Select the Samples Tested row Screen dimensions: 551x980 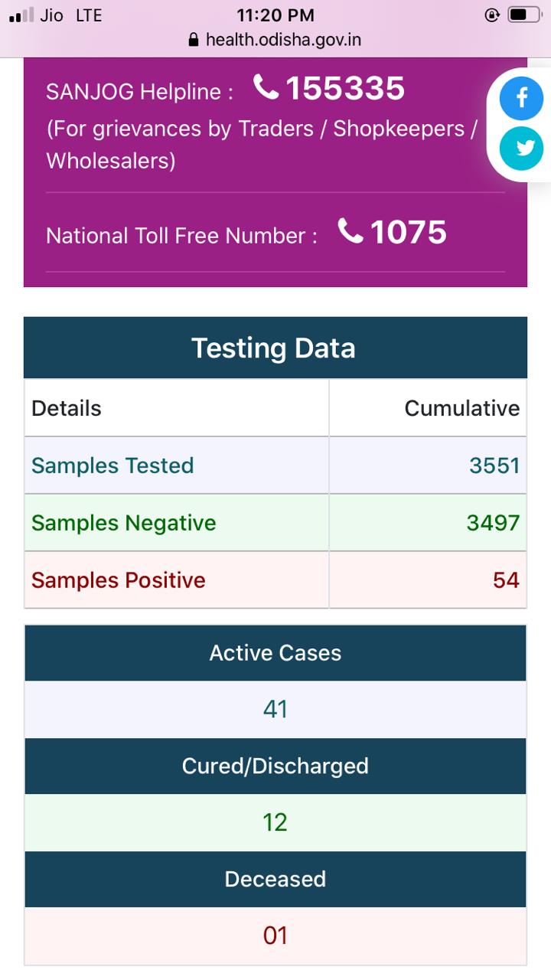275,465
